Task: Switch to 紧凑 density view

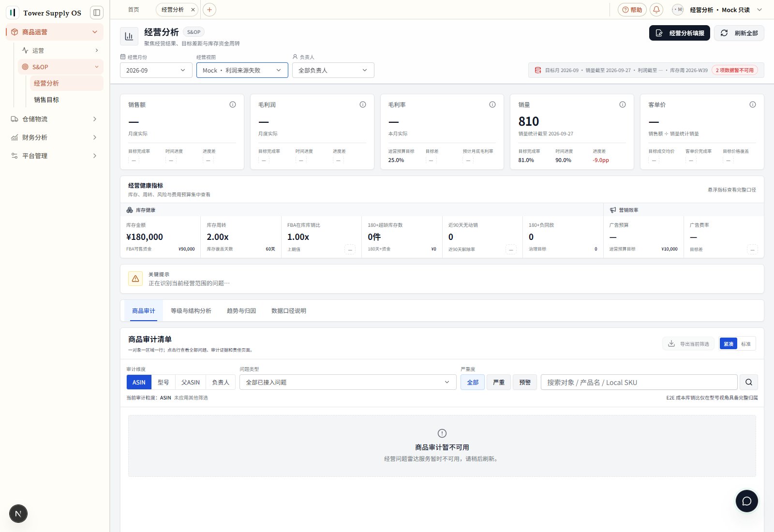Action: [x=728, y=344]
